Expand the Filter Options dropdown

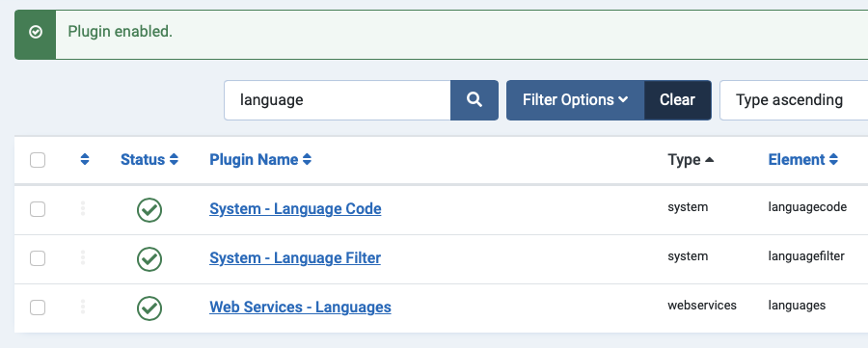(x=575, y=100)
